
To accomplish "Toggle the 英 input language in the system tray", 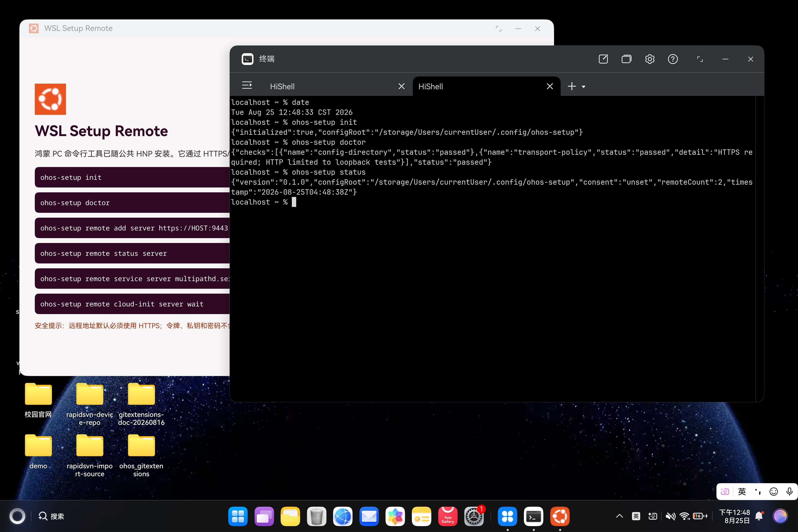I will (636, 516).
